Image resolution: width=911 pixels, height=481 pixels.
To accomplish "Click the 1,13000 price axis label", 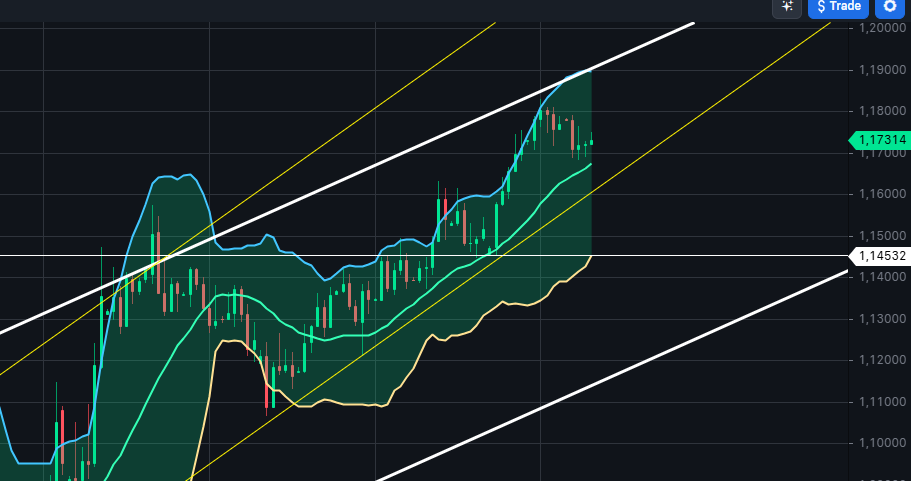I will [882, 319].
